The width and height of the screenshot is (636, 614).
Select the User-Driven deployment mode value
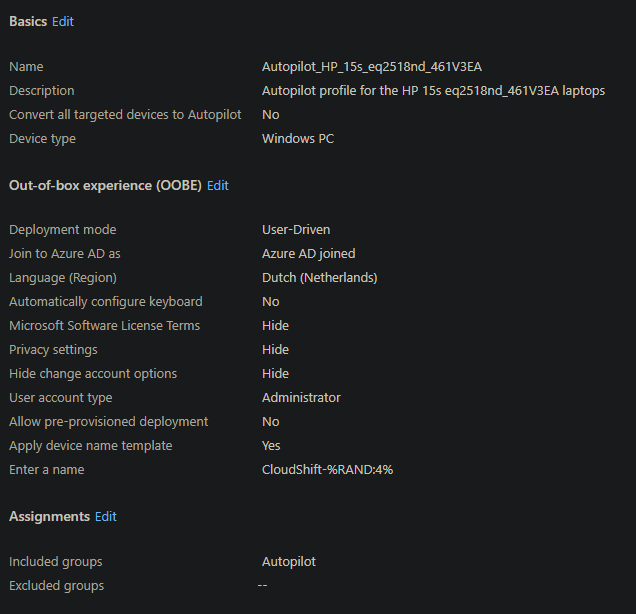click(x=296, y=230)
